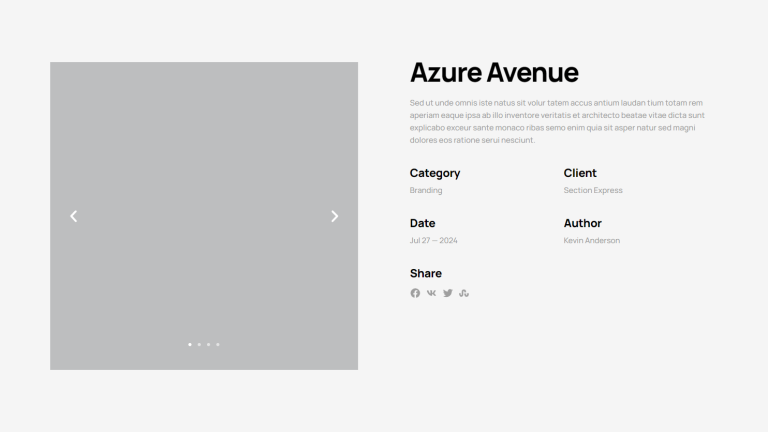Jump to the second slide dot

coord(199,344)
